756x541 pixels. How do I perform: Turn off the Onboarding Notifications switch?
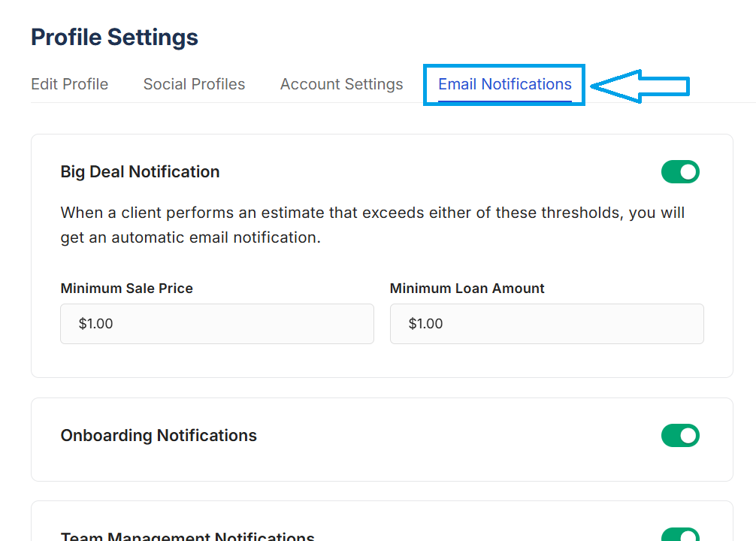[680, 436]
